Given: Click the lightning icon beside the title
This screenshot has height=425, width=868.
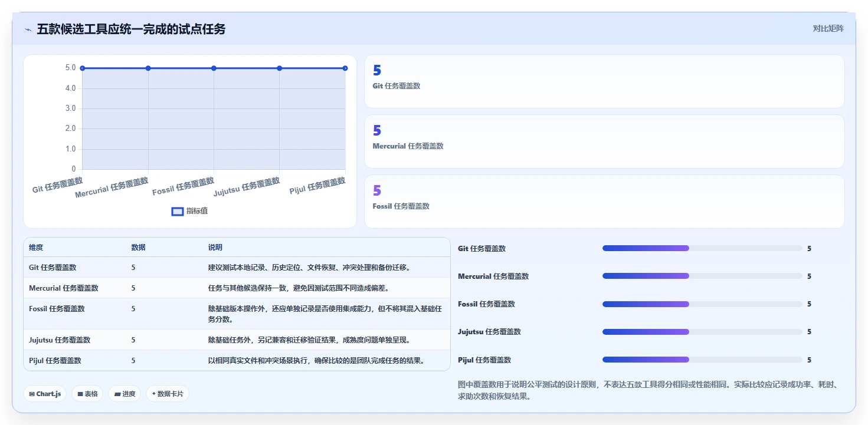Looking at the screenshot, I should click(28, 29).
